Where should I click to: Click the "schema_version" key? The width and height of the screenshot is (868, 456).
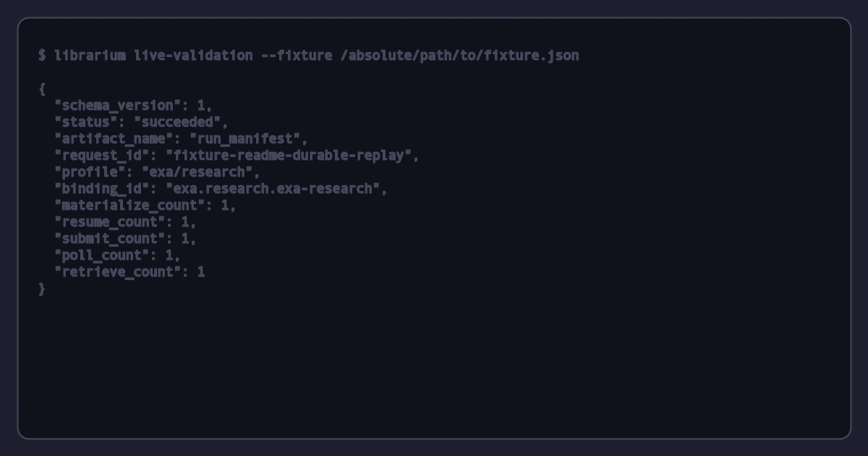pyautogui.click(x=118, y=106)
